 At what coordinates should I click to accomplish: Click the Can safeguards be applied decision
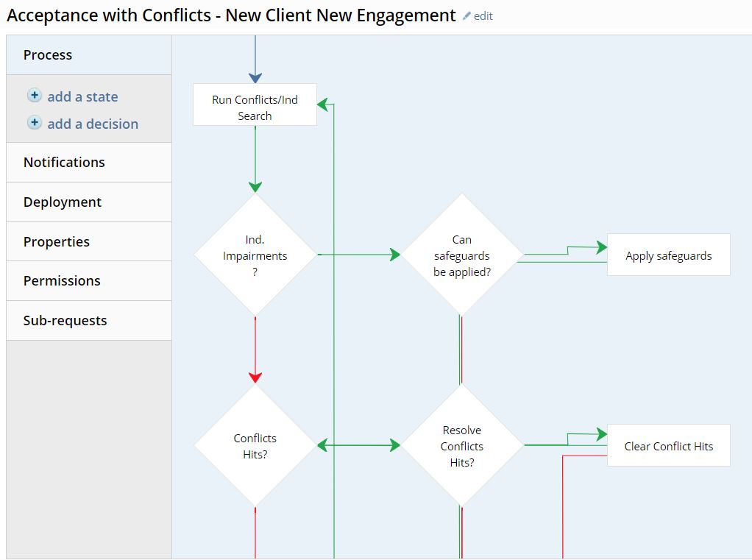coord(461,255)
